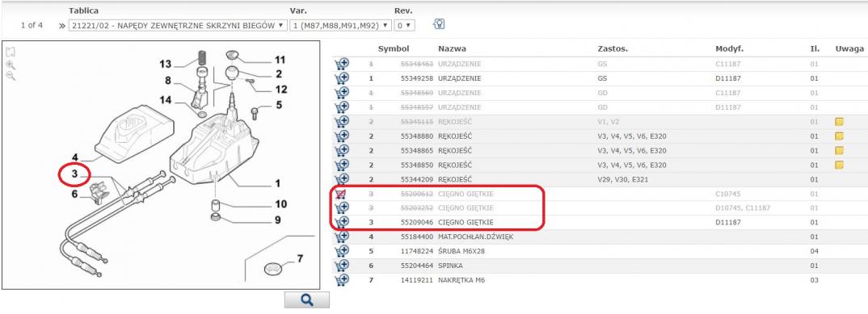Click the lightbulb hint icon

(439, 24)
